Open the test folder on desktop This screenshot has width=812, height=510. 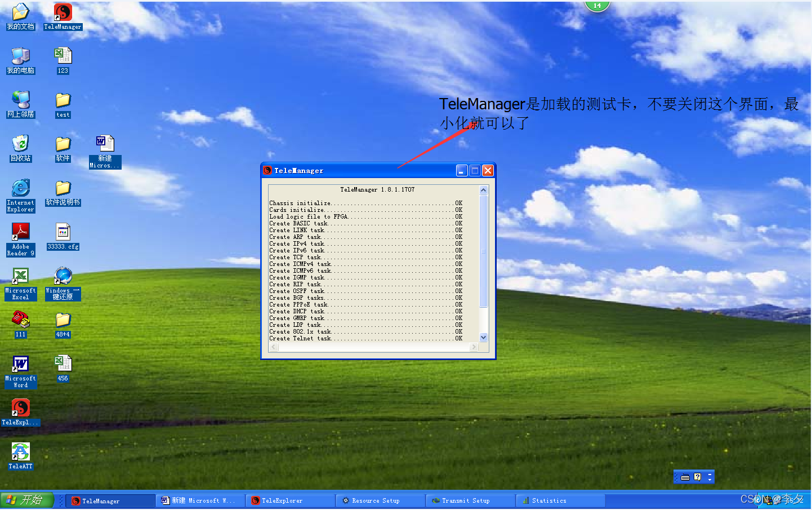63,104
